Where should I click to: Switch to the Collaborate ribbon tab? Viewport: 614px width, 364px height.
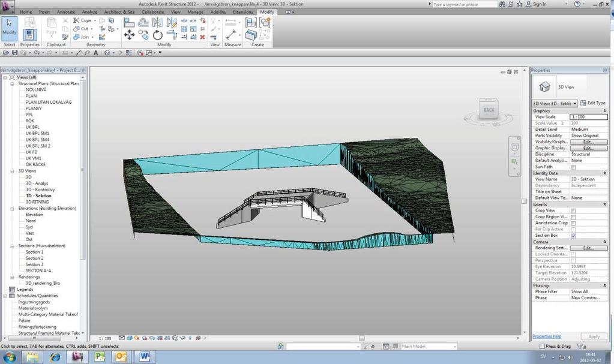click(x=152, y=12)
